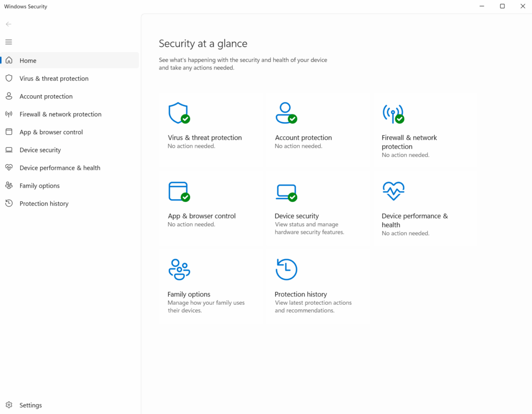Collapse the navigation pane with hamburger button

pyautogui.click(x=9, y=42)
